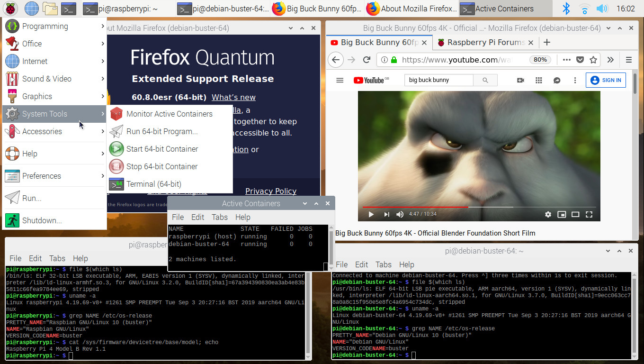This screenshot has width=644, height=364.
Task: Click the 16:02 clock in the taskbar
Action: [626, 9]
